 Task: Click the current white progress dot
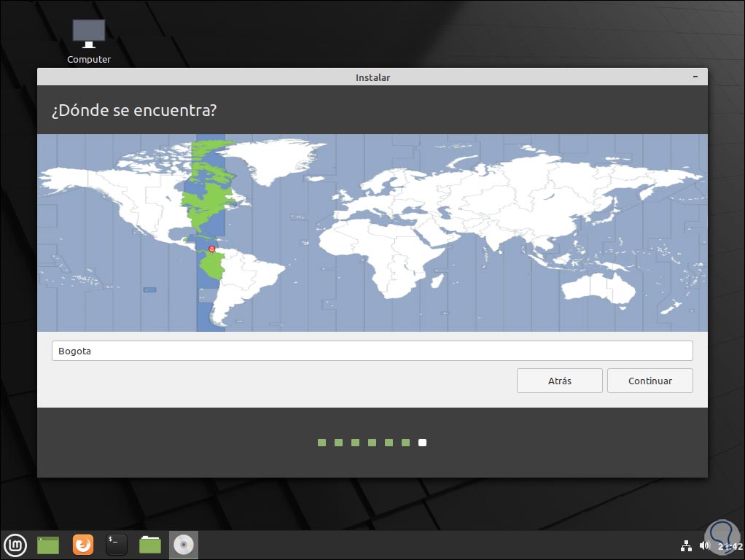click(423, 442)
